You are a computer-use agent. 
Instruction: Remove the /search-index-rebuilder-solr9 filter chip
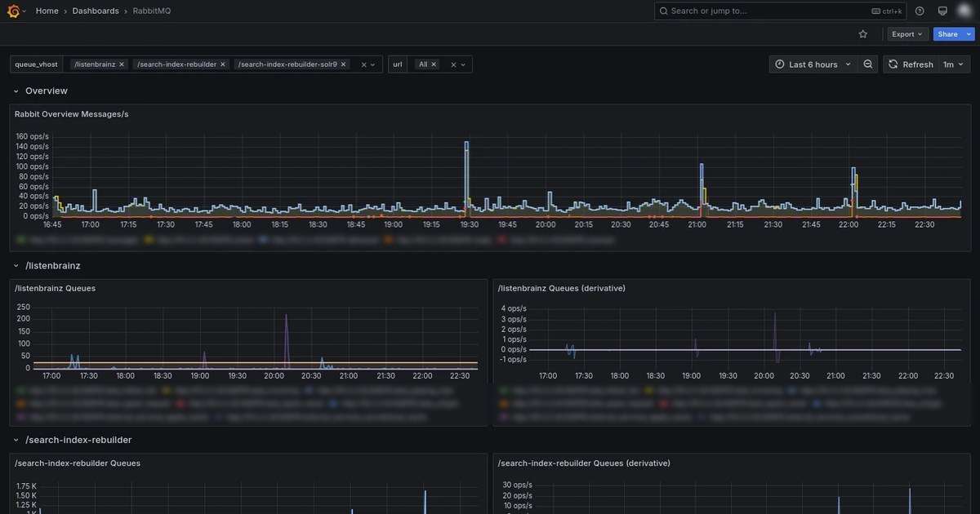point(344,64)
